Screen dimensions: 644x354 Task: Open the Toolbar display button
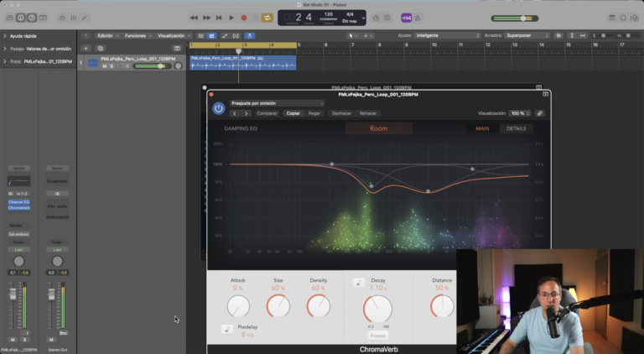[x=43, y=18]
